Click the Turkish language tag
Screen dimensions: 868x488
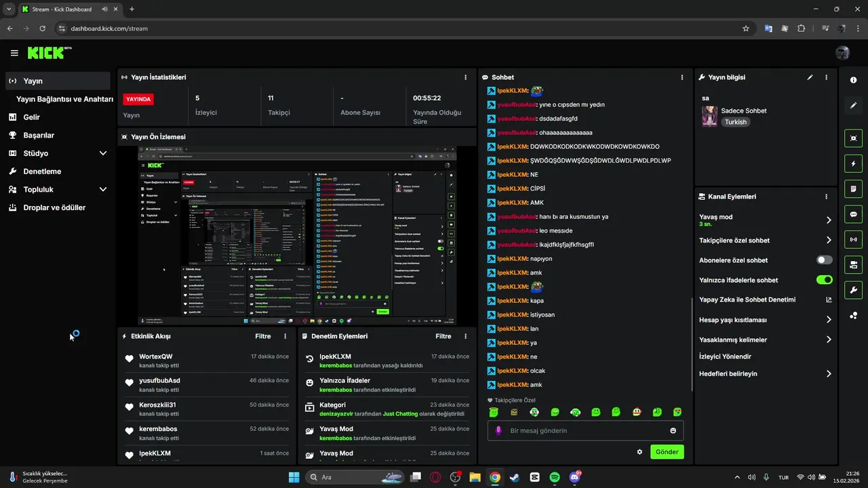pyautogui.click(x=735, y=123)
